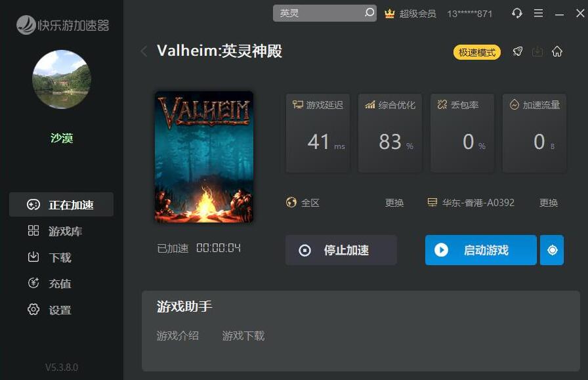
Task: Click the import icon next to home
Action: 537,51
